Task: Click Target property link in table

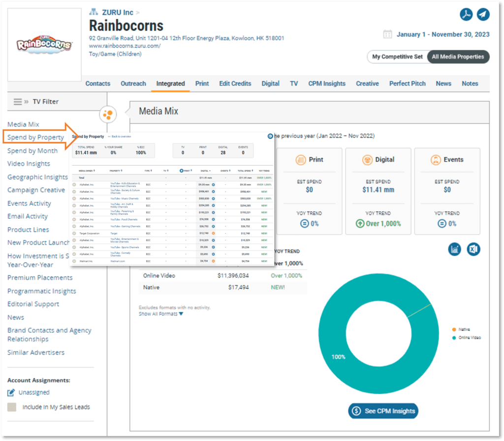Action: (x=114, y=234)
